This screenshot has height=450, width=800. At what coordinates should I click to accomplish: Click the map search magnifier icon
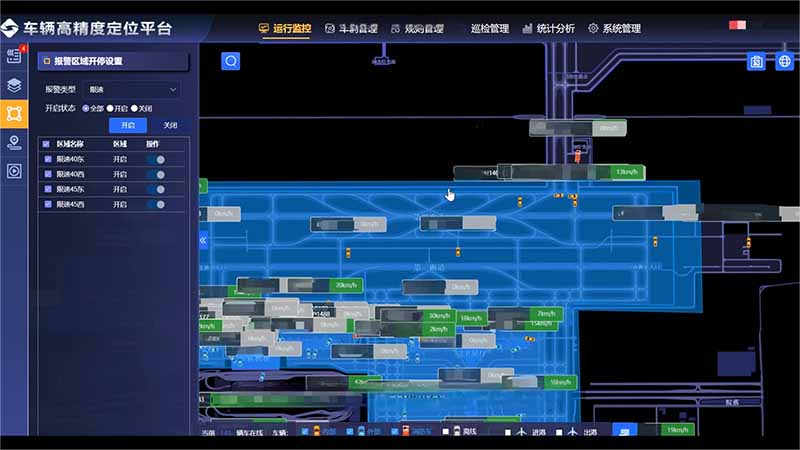pyautogui.click(x=231, y=62)
